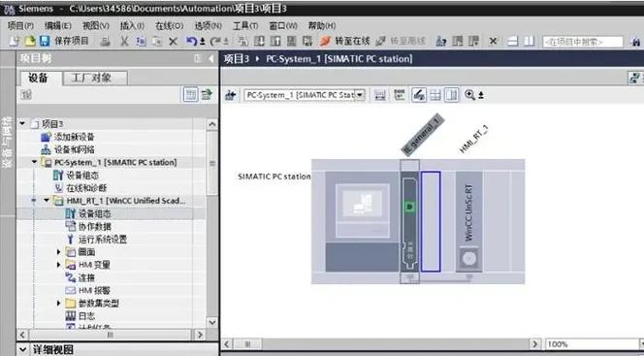Click the project search input field
This screenshot has width=644, height=356.
click(x=582, y=42)
